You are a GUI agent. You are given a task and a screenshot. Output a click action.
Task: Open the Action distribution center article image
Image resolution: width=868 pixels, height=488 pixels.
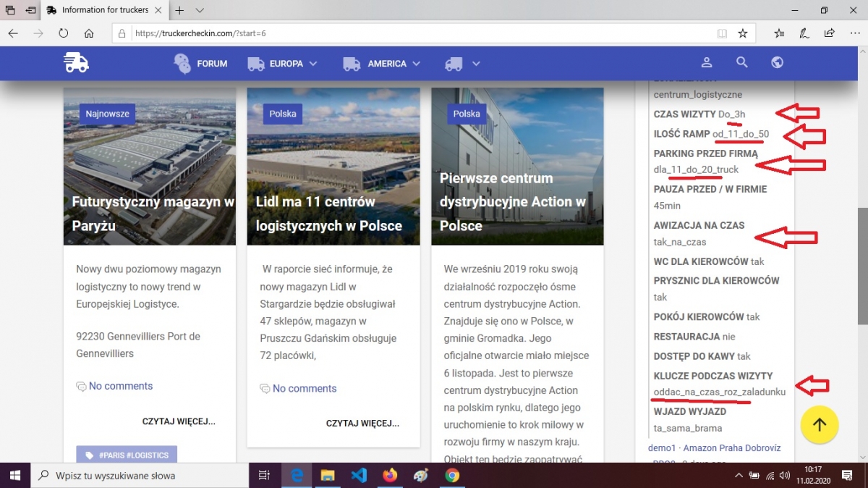517,167
